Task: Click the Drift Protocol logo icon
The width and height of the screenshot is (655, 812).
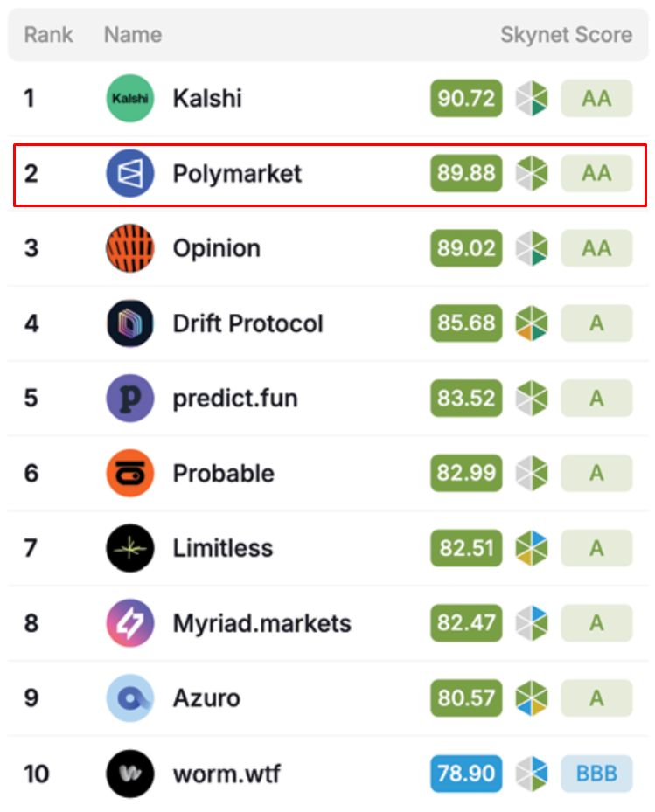Action: pos(129,323)
